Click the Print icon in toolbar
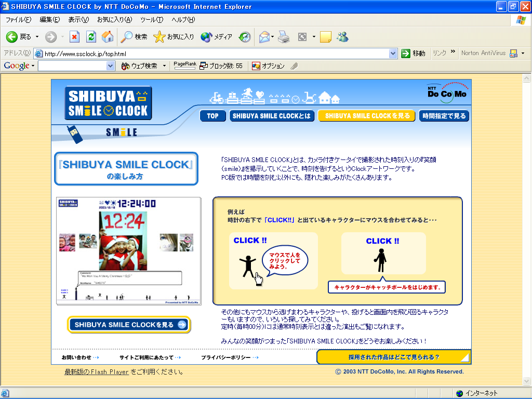Viewport: 532px width, 399px height. (283, 37)
